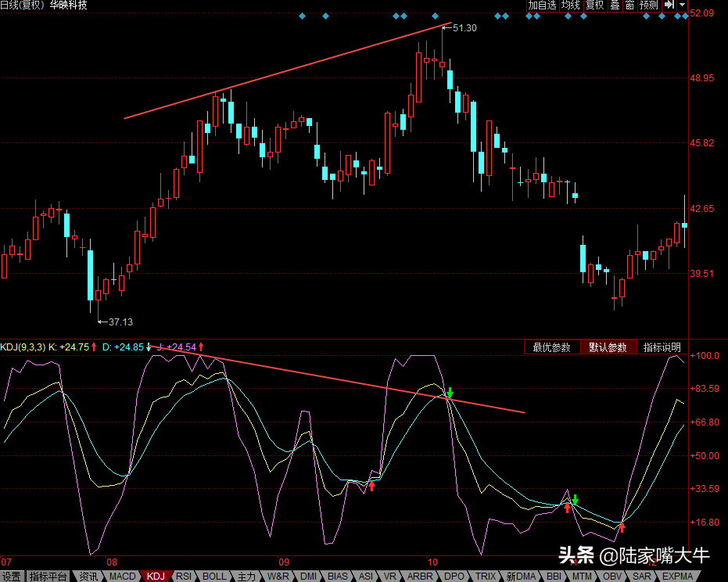This screenshot has height=582, width=728.
Task: Switch to the BBI indicator tab
Action: tap(554, 577)
